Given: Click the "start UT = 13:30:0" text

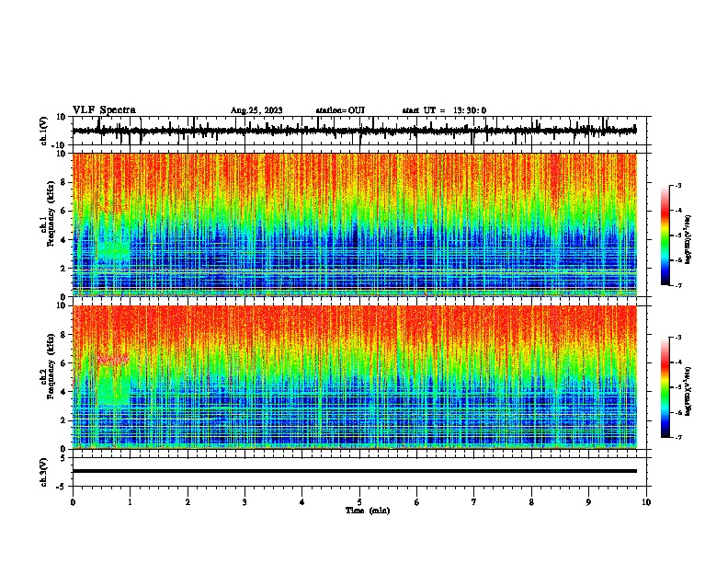Looking at the screenshot, I should 444,110.
